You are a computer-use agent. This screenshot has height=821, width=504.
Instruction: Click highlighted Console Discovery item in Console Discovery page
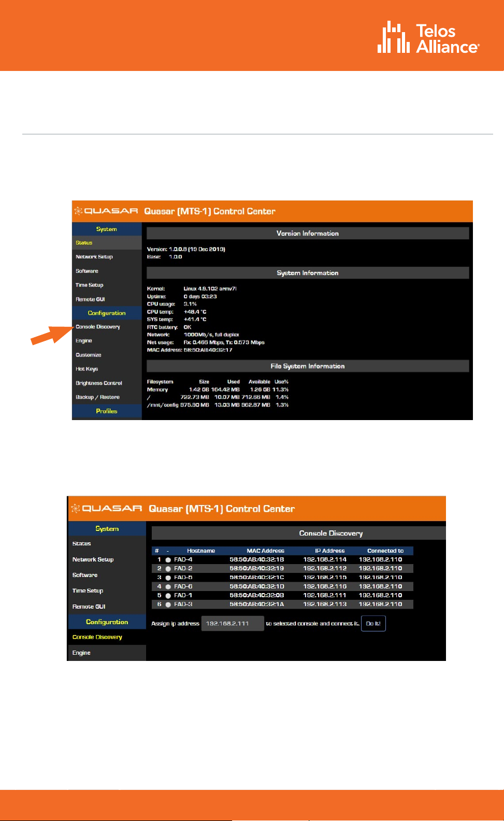107,637
